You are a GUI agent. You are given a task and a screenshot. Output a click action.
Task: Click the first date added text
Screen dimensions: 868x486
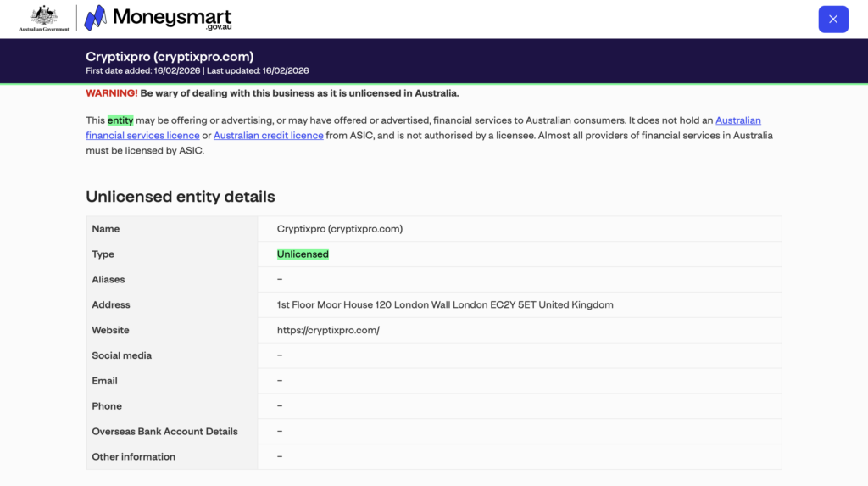[142, 71]
